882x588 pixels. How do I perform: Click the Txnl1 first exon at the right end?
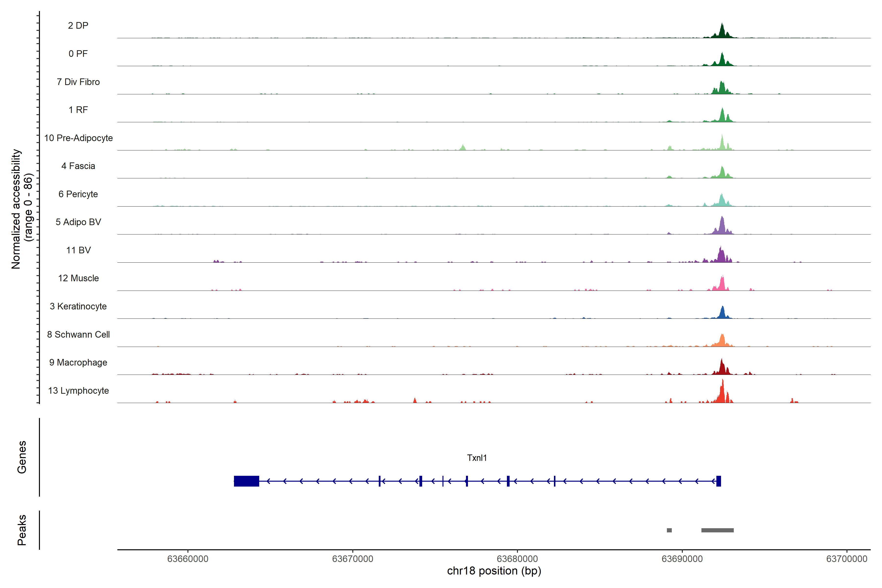(x=719, y=481)
